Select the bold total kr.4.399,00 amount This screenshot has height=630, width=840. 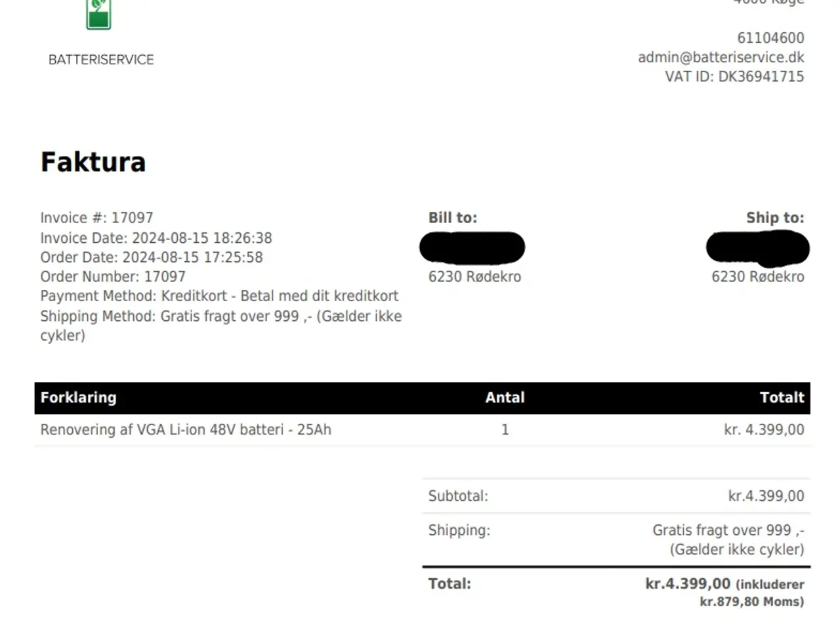pos(688,583)
